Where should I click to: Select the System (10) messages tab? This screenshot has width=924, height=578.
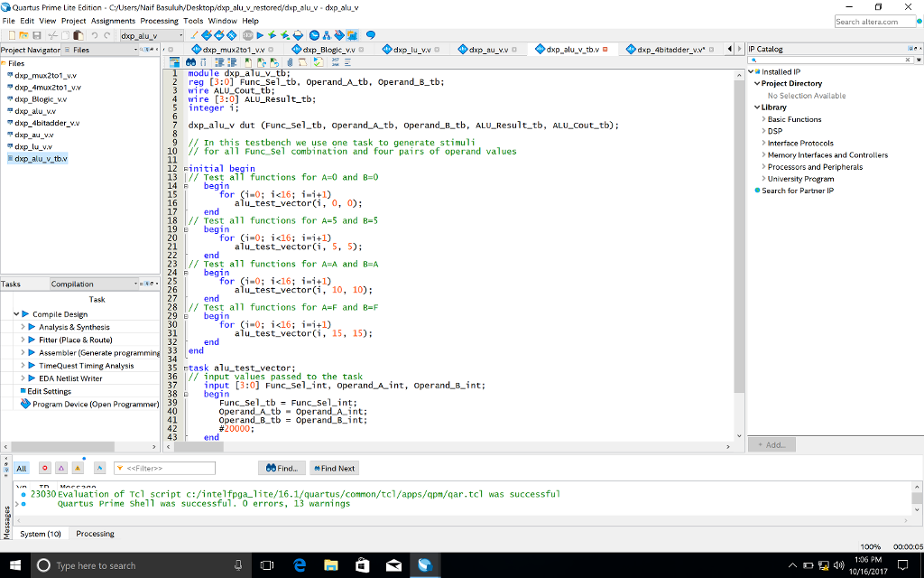click(40, 534)
